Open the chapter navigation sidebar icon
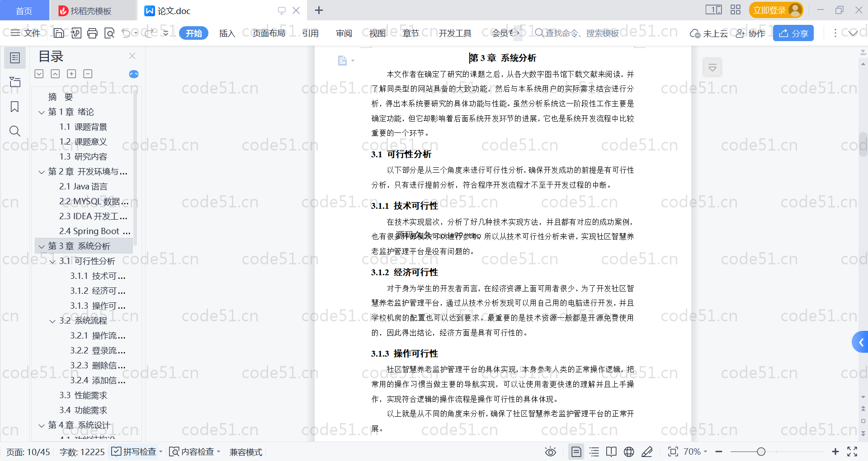 (x=15, y=82)
